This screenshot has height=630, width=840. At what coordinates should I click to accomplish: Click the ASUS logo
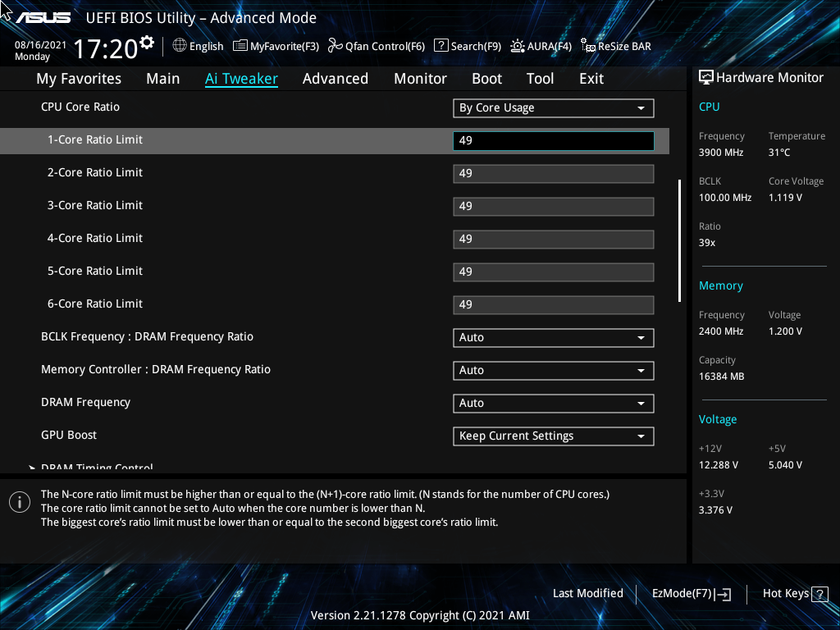(x=43, y=18)
